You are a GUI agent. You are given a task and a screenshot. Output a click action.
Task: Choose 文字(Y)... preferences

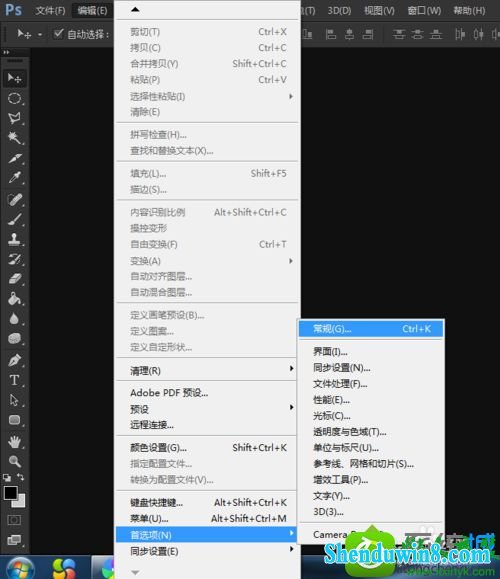click(371, 496)
